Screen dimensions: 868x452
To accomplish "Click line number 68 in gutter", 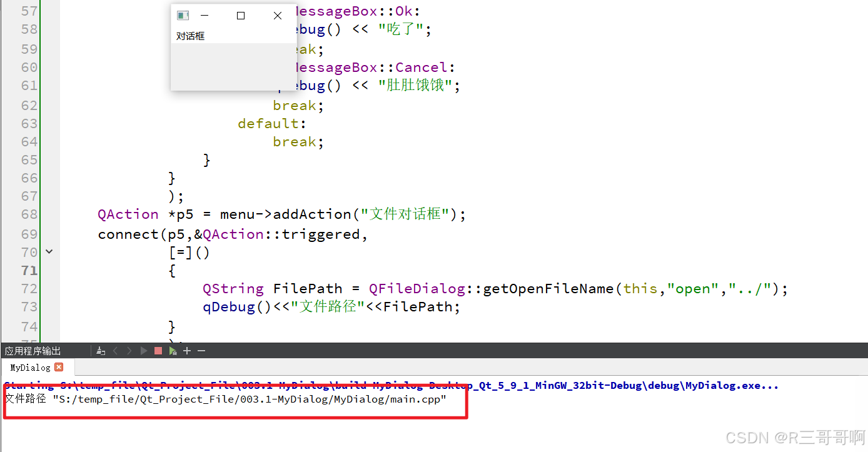I will [x=29, y=214].
